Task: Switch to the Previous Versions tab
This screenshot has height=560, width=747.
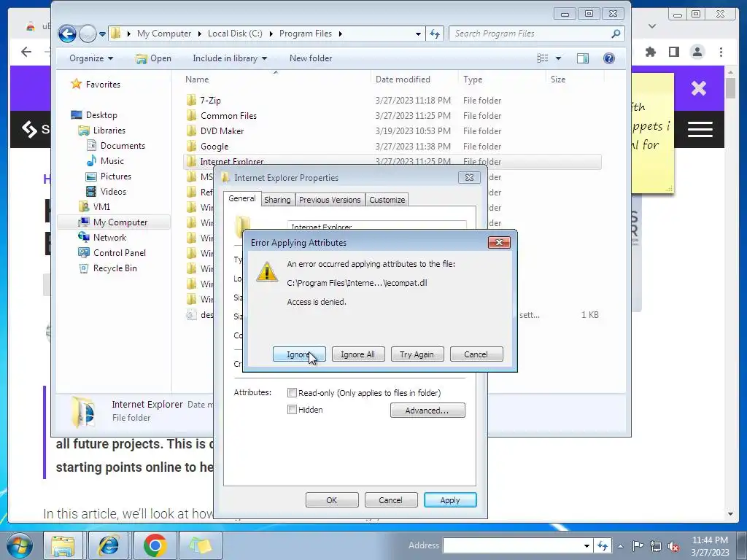Action: click(x=330, y=200)
